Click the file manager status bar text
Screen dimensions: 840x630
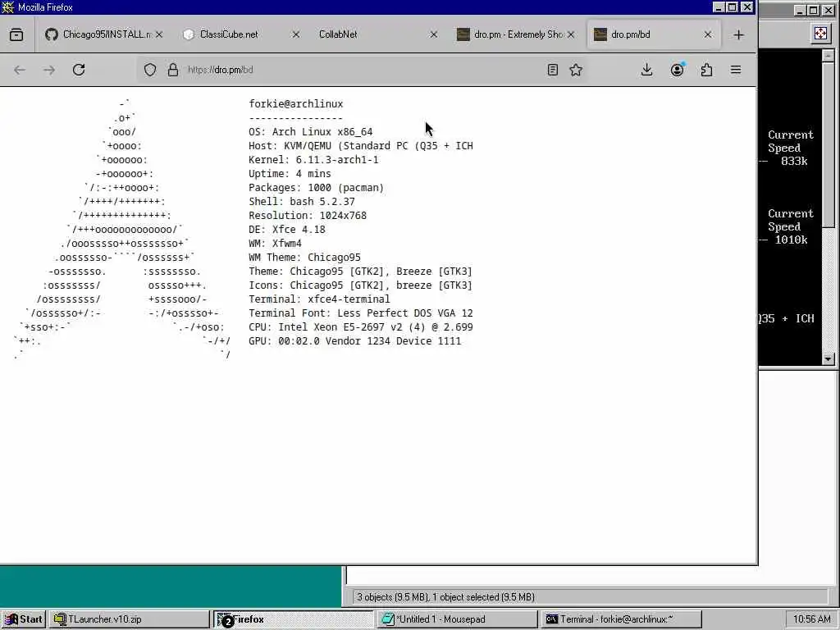(x=445, y=597)
